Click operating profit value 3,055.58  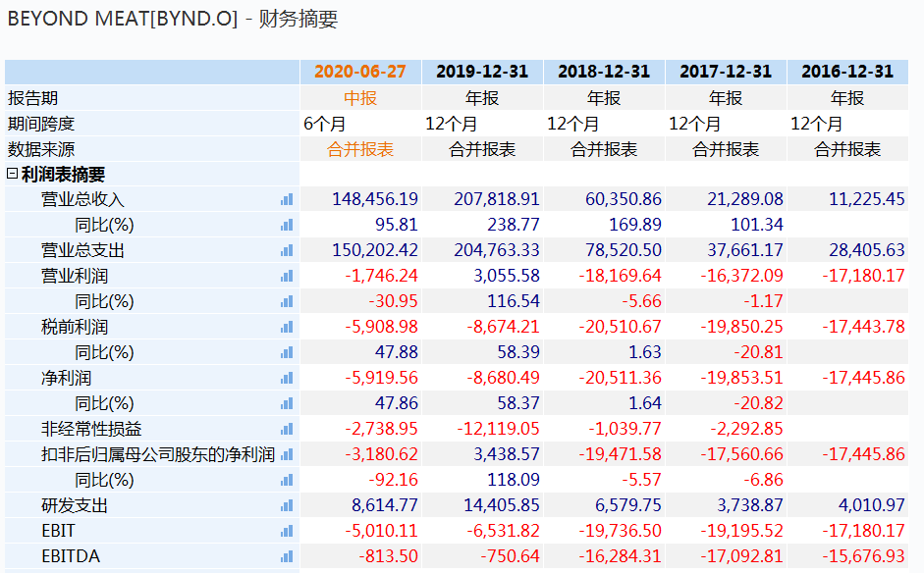point(507,276)
